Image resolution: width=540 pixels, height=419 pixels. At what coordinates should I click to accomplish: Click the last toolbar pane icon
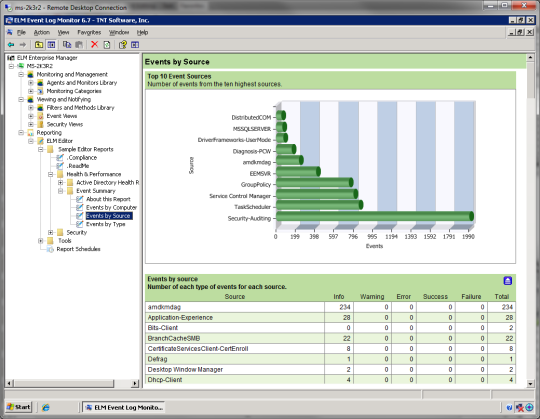(135, 45)
